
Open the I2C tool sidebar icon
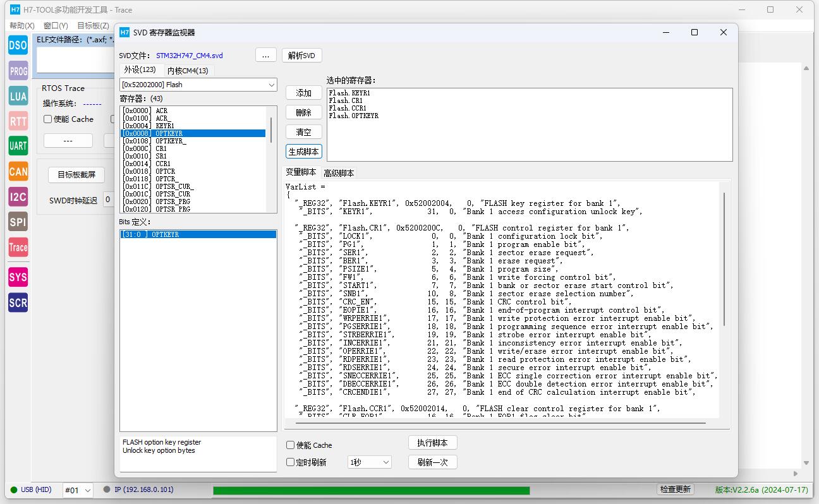tap(18, 197)
